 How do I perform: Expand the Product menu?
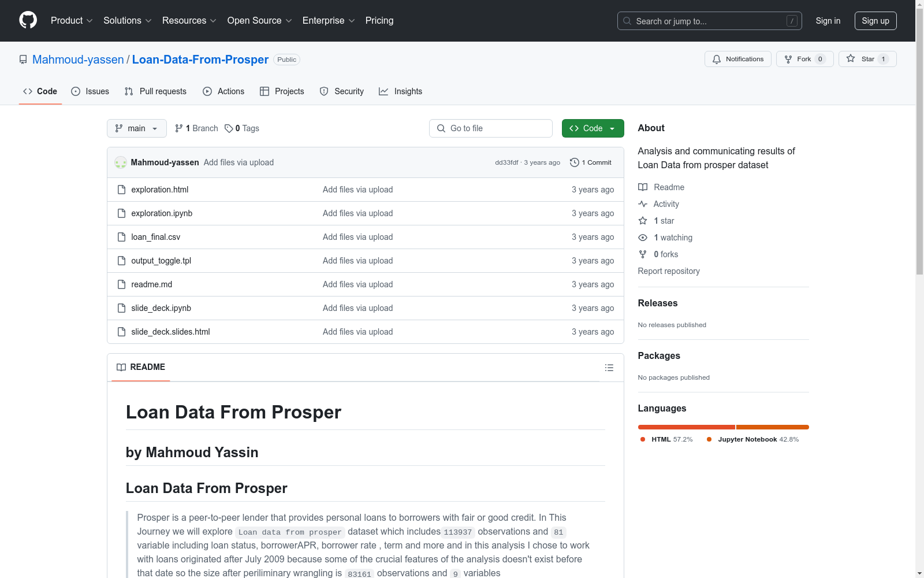72,20
